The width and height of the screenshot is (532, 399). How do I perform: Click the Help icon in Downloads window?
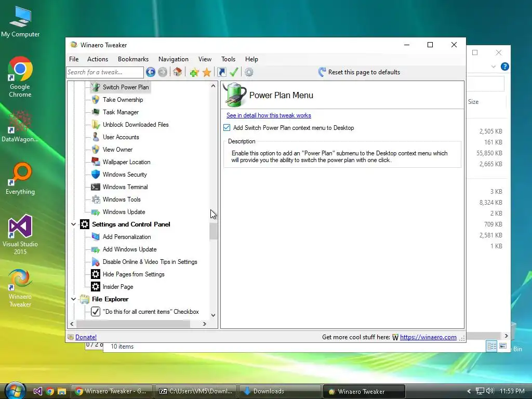tap(505, 66)
